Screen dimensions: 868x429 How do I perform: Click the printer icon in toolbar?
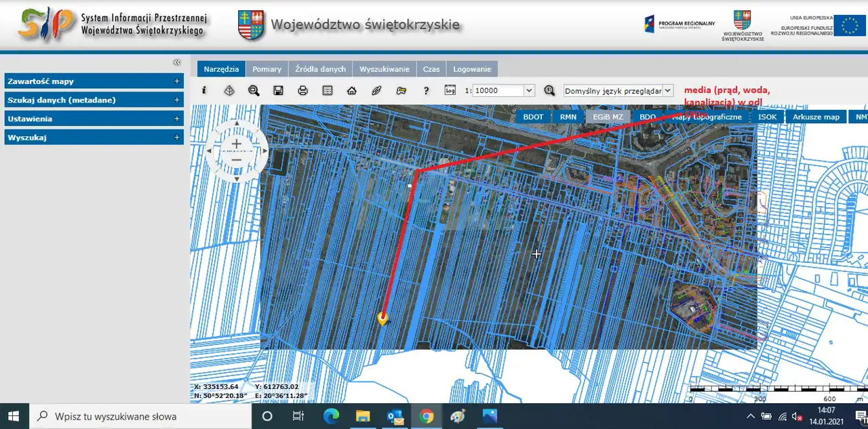[302, 90]
